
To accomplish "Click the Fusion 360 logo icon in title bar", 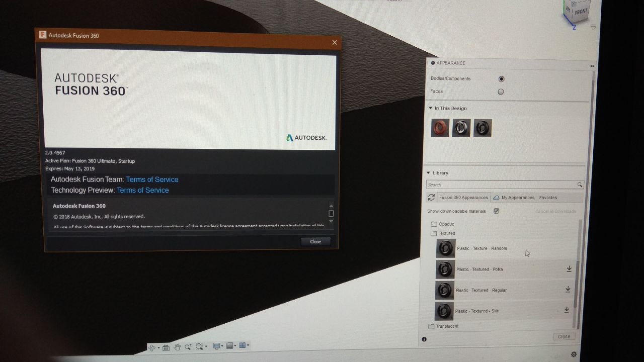I will coord(43,35).
